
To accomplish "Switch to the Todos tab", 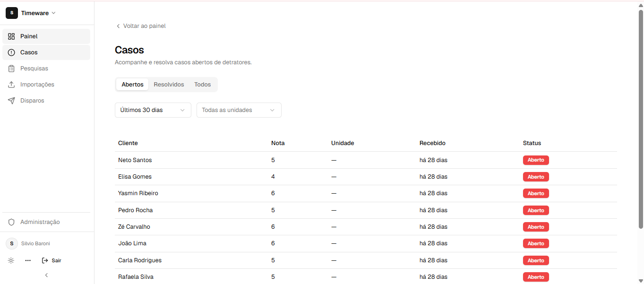I will 203,85.
